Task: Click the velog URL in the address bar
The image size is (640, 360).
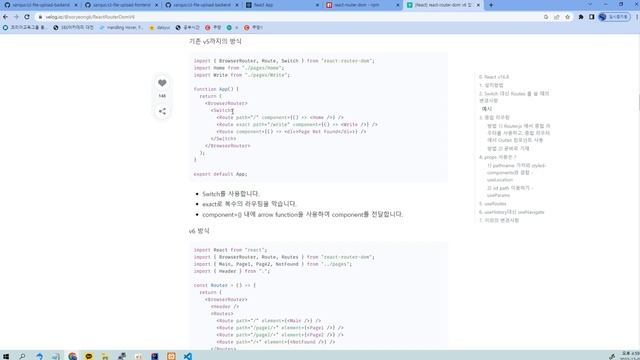Action: [90, 17]
